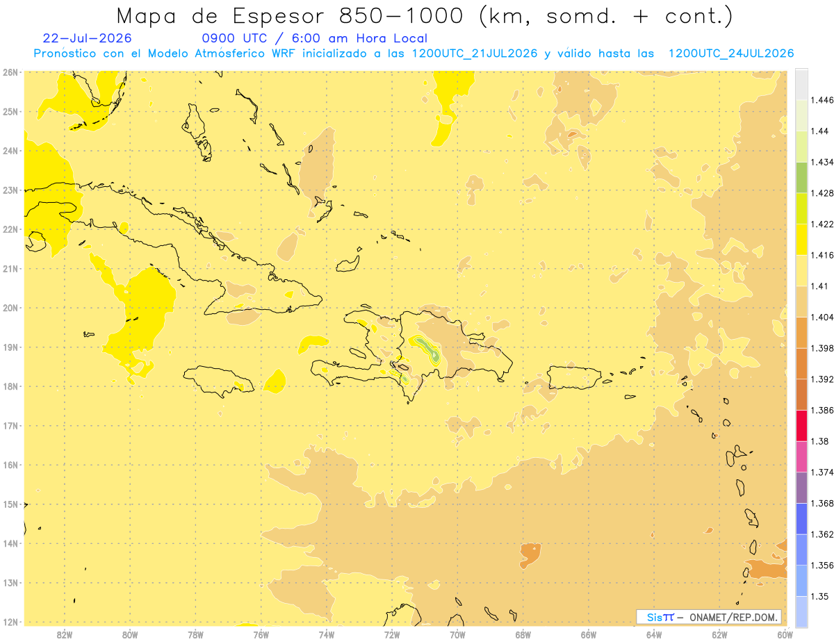Click the orange legend swatch between 1.398 and 1.404
834x644 pixels.
pos(801,332)
